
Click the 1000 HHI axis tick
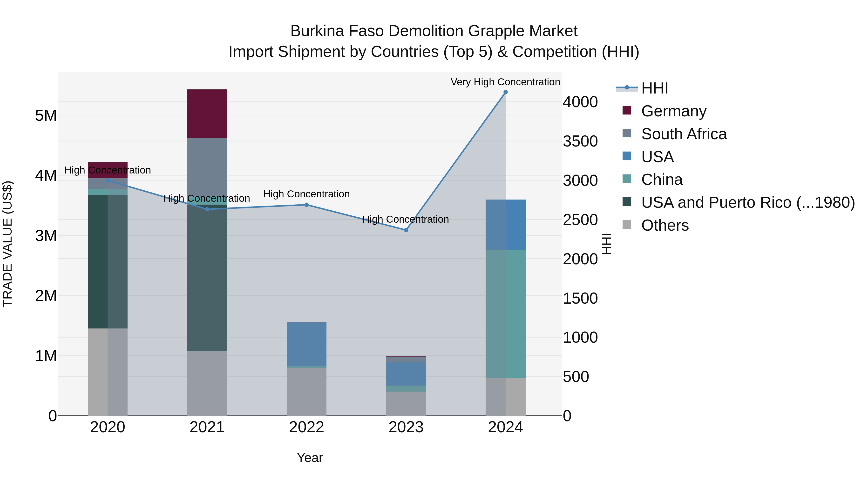(580, 337)
